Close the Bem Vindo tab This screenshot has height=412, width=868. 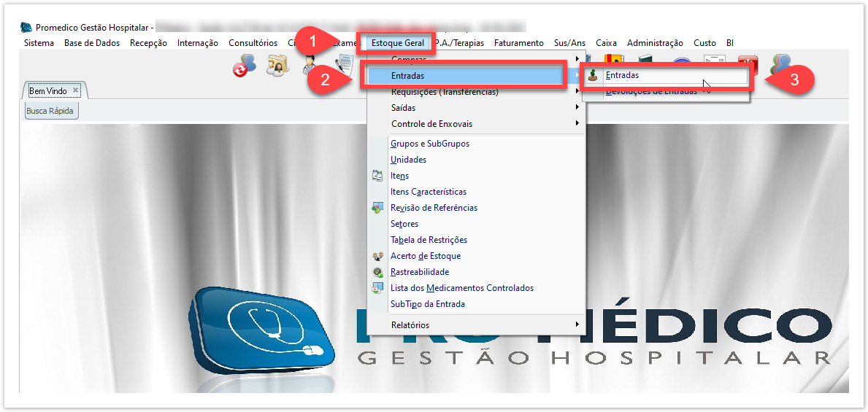click(75, 90)
